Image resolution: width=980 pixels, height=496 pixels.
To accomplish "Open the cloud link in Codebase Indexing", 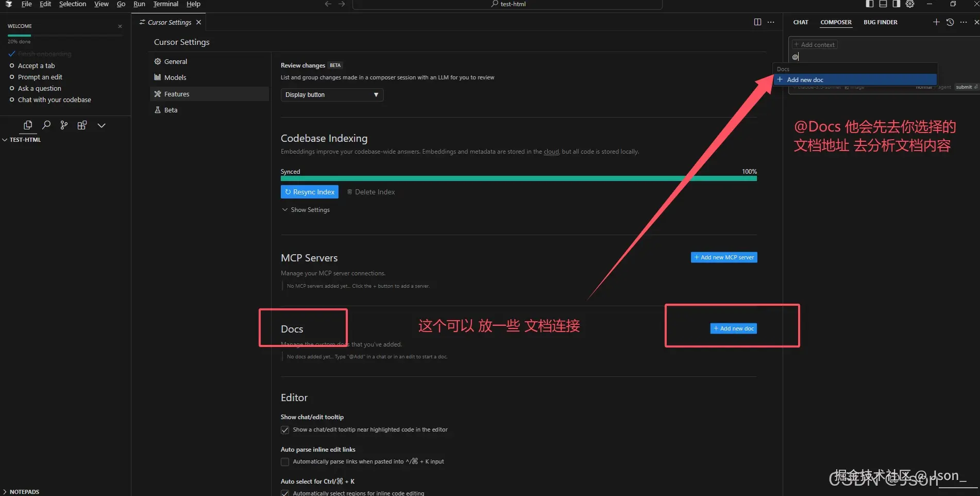I will pyautogui.click(x=551, y=152).
